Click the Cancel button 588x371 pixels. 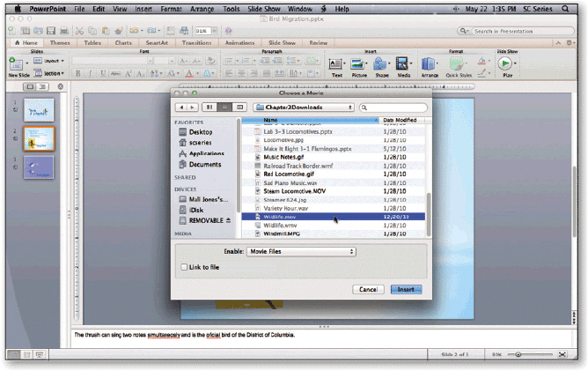tap(368, 290)
